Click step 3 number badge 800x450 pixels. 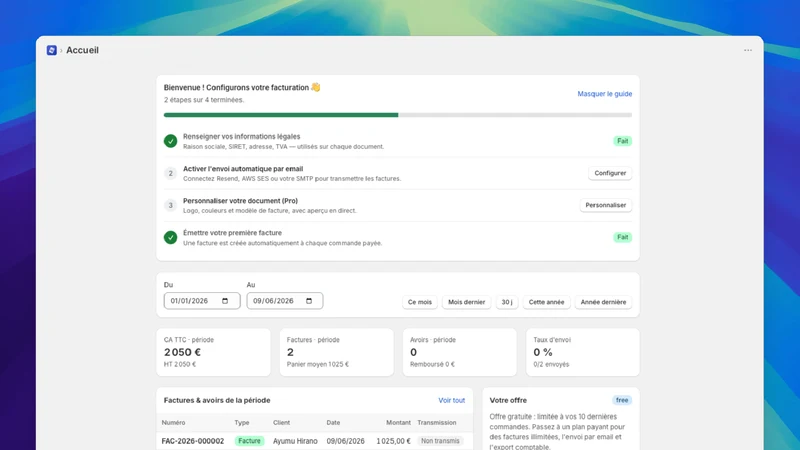[x=170, y=205]
